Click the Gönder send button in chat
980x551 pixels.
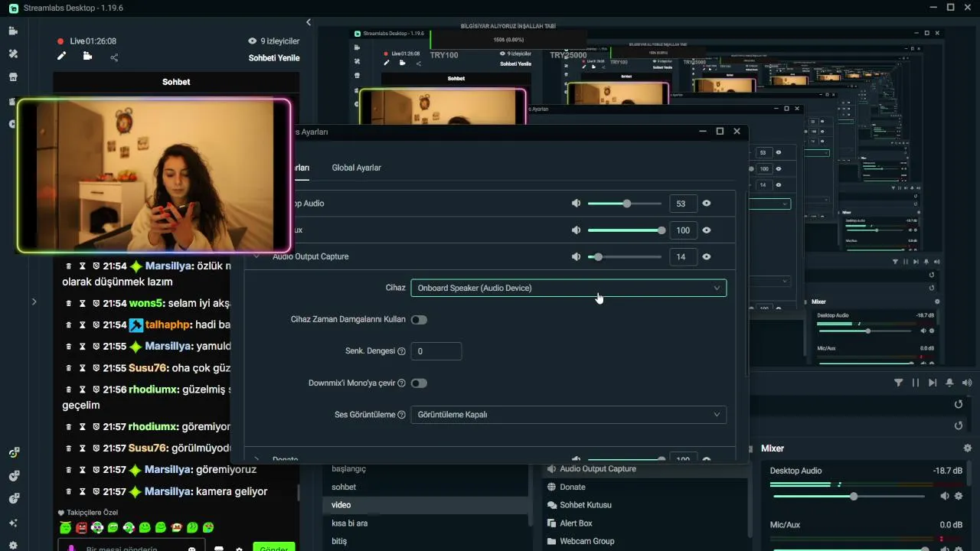tap(274, 547)
